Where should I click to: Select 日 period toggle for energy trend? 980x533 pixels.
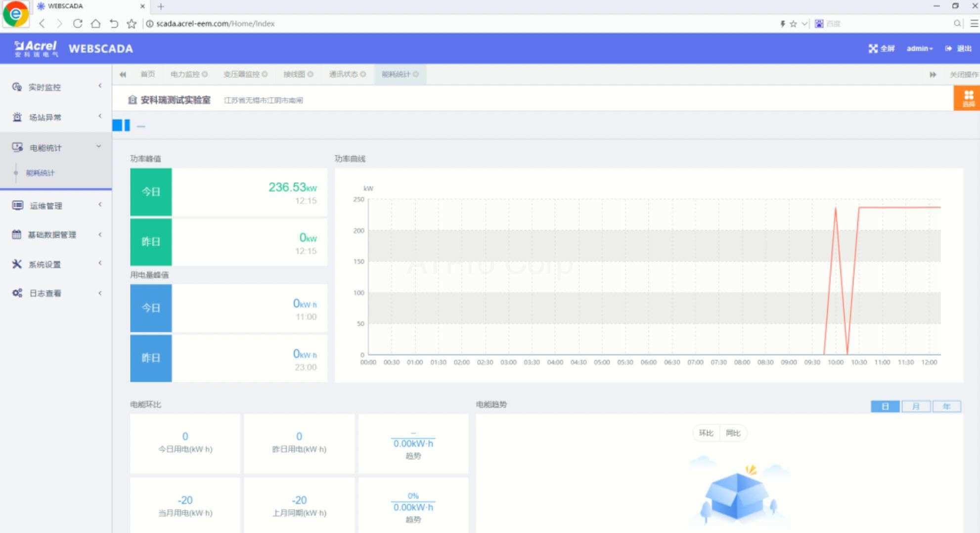pyautogui.click(x=885, y=406)
